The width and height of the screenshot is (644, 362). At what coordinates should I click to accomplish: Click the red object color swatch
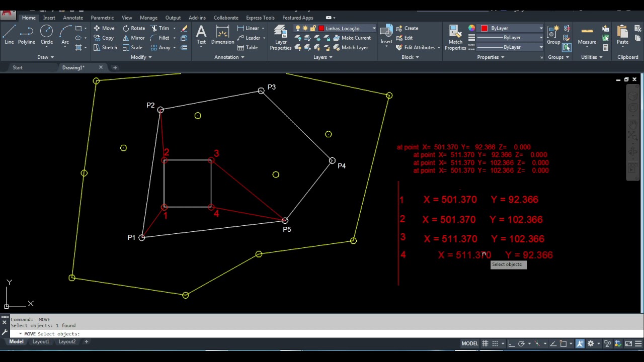pos(484,28)
